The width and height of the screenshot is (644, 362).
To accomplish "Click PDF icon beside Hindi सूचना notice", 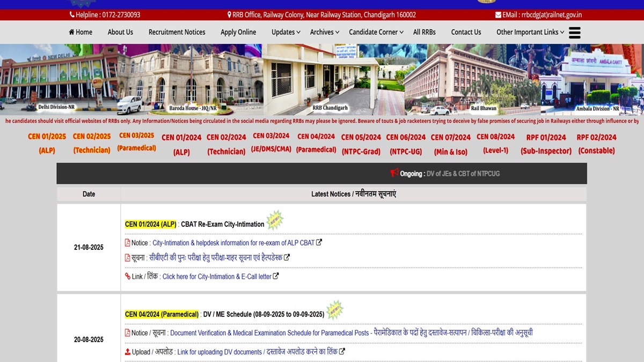I will click(128, 258).
